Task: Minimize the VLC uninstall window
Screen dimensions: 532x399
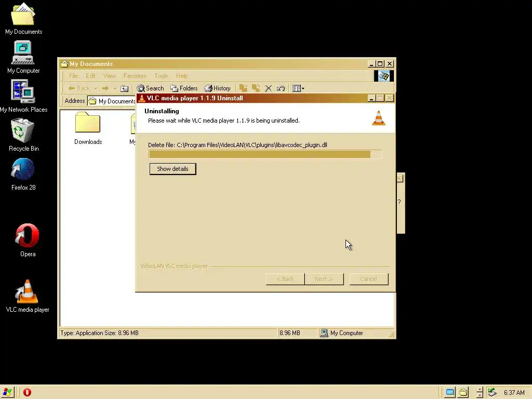Action: pyautogui.click(x=371, y=98)
